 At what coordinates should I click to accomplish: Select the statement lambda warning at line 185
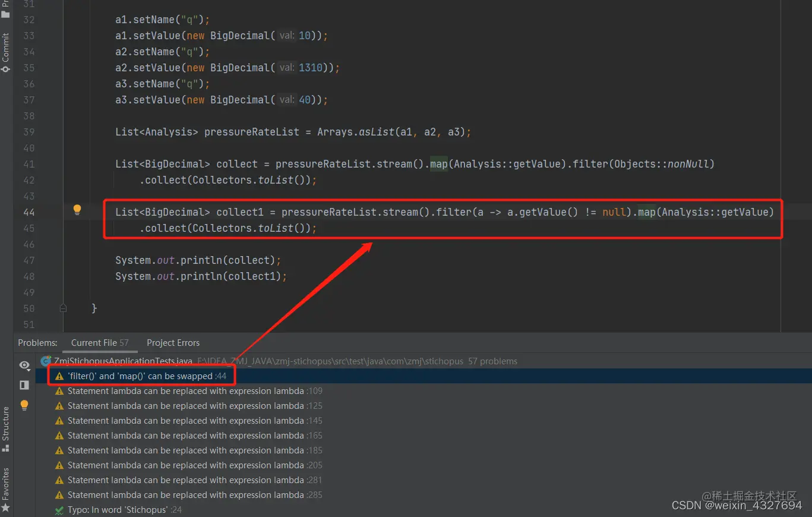424,450
